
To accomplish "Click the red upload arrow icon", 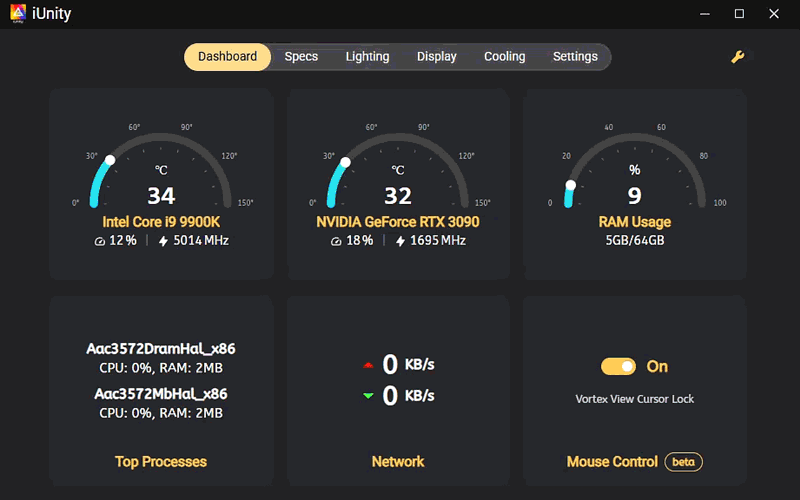I will [x=368, y=364].
